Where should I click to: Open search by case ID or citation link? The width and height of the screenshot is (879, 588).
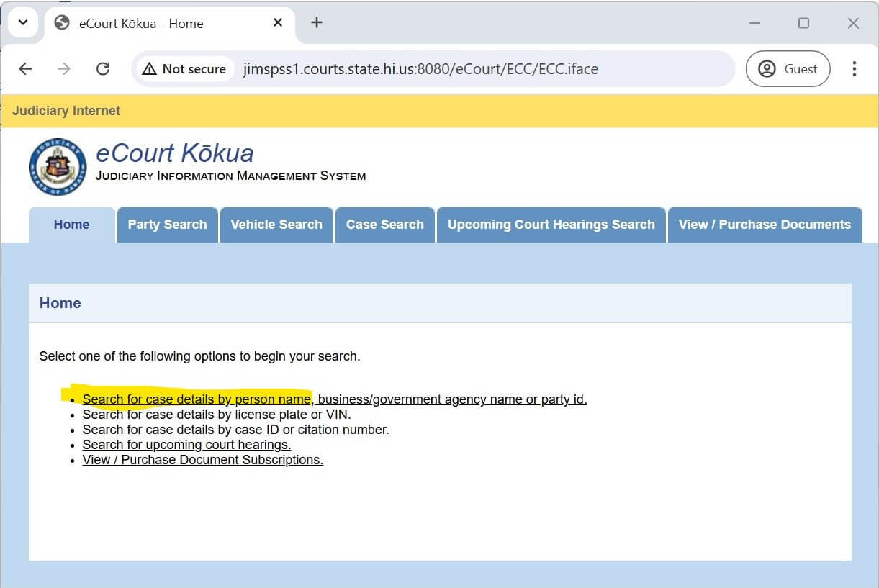[235, 430]
